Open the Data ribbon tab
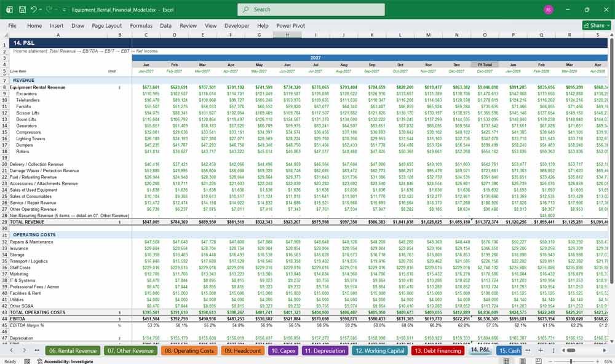 coord(165,25)
